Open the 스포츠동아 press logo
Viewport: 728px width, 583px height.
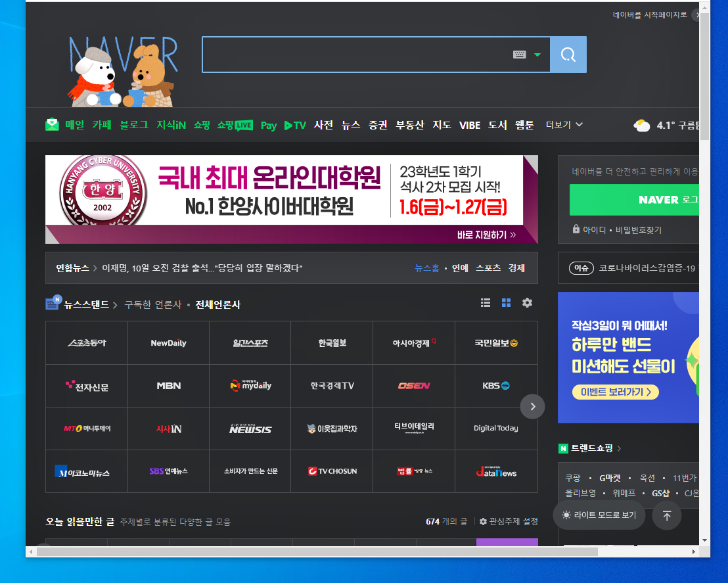[x=87, y=343]
